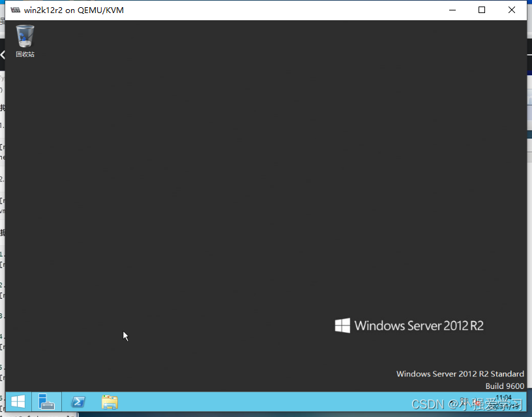The height and width of the screenshot is (417, 532).
Task: Maximize the win2k12r2 VM window
Action: pyautogui.click(x=481, y=10)
